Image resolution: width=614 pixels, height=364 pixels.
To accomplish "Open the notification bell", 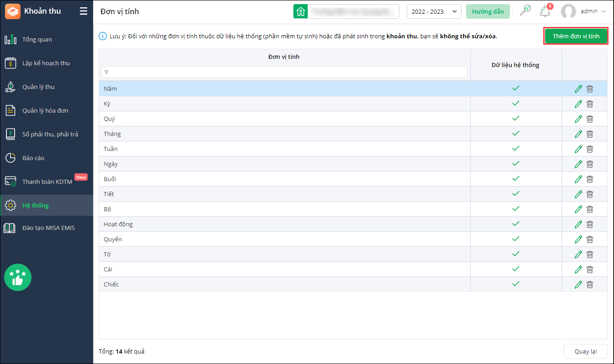I will point(545,11).
